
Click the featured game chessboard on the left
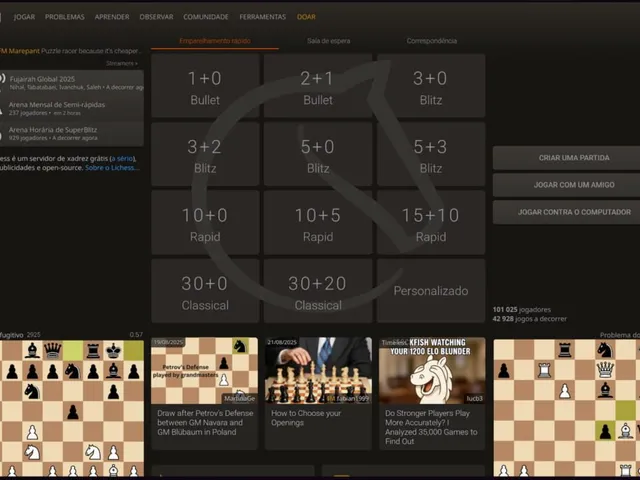click(x=72, y=408)
